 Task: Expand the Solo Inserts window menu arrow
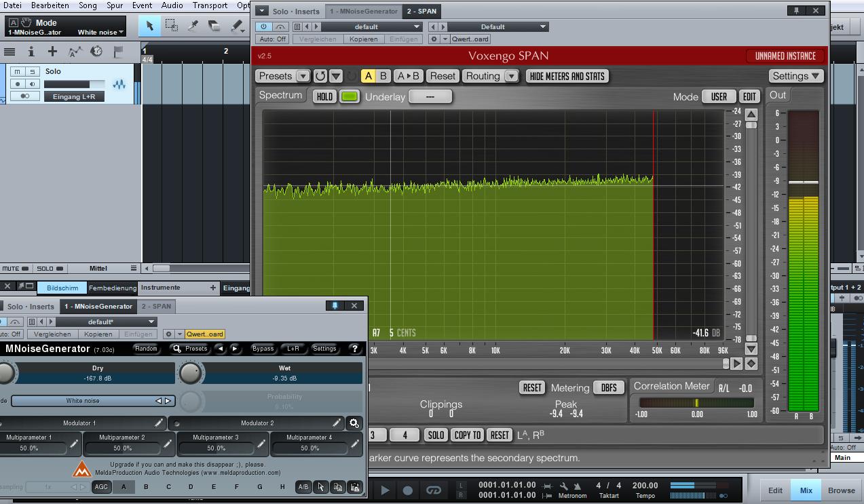coord(262,11)
